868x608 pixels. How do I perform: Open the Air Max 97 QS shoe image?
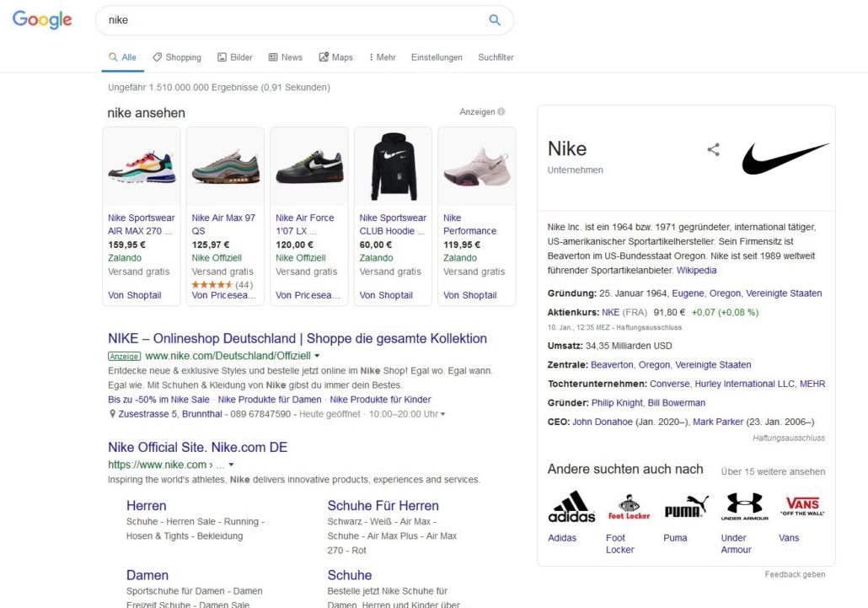pos(225,167)
